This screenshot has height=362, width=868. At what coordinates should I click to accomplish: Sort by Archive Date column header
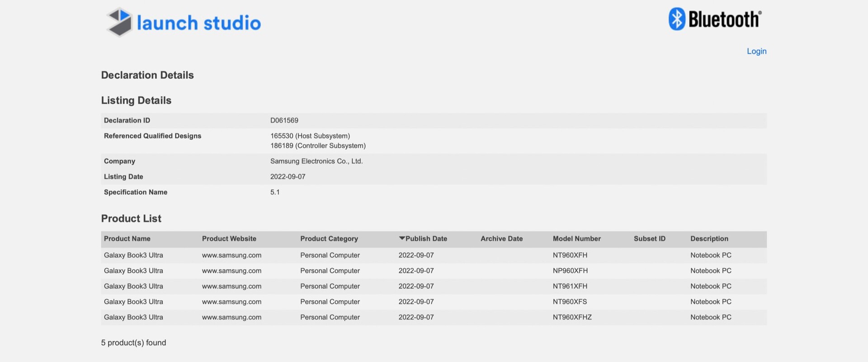coord(501,239)
